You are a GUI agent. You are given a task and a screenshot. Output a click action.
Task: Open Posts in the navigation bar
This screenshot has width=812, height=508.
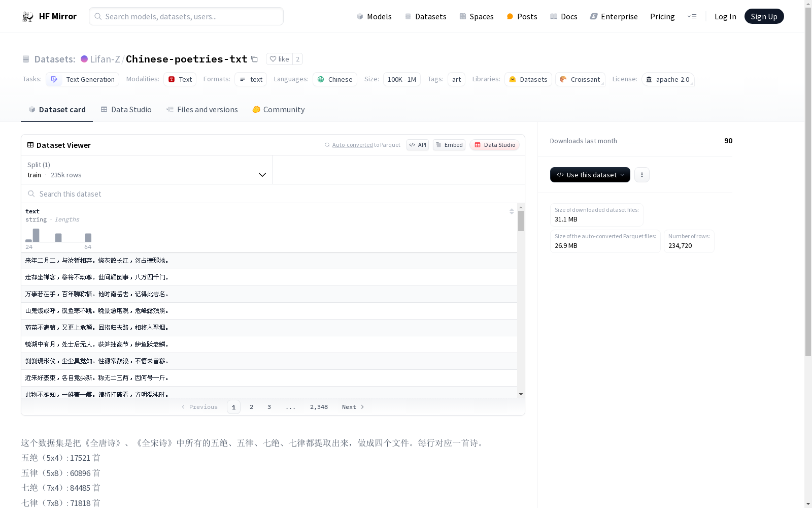(x=522, y=16)
